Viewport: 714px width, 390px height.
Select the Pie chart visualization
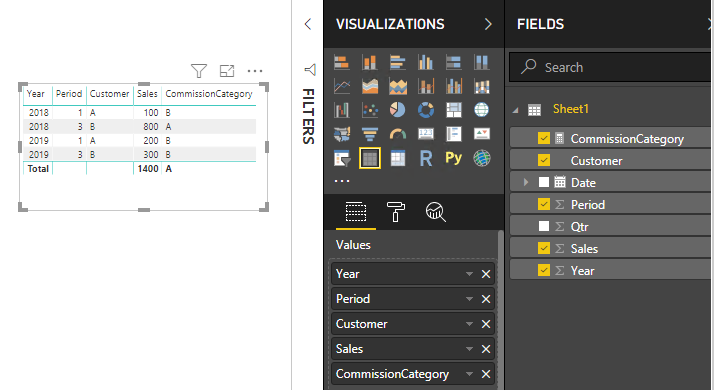point(398,110)
